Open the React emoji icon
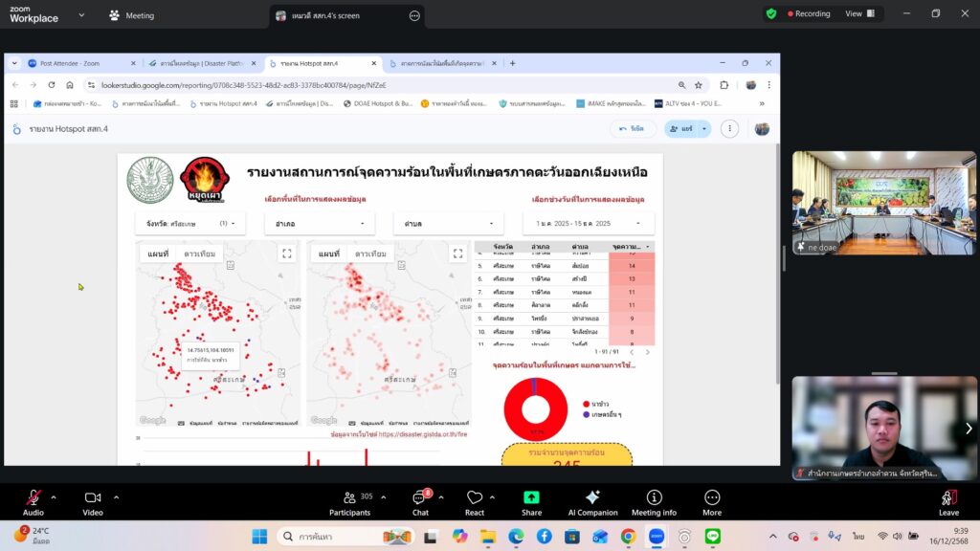Image resolution: width=980 pixels, height=551 pixels. 475,498
